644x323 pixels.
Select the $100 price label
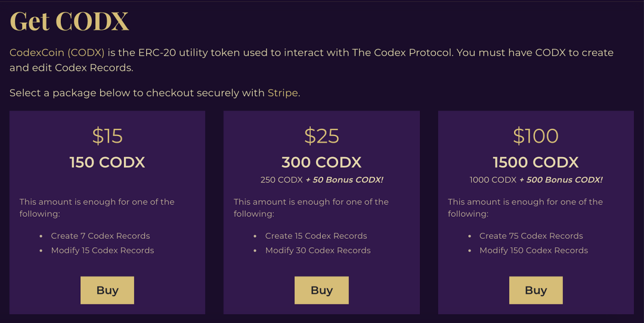coord(535,136)
